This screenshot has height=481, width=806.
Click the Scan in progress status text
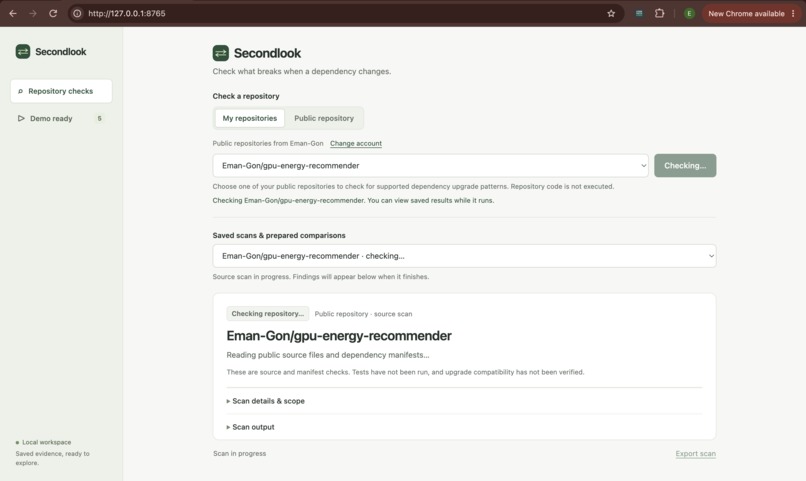[x=240, y=453]
